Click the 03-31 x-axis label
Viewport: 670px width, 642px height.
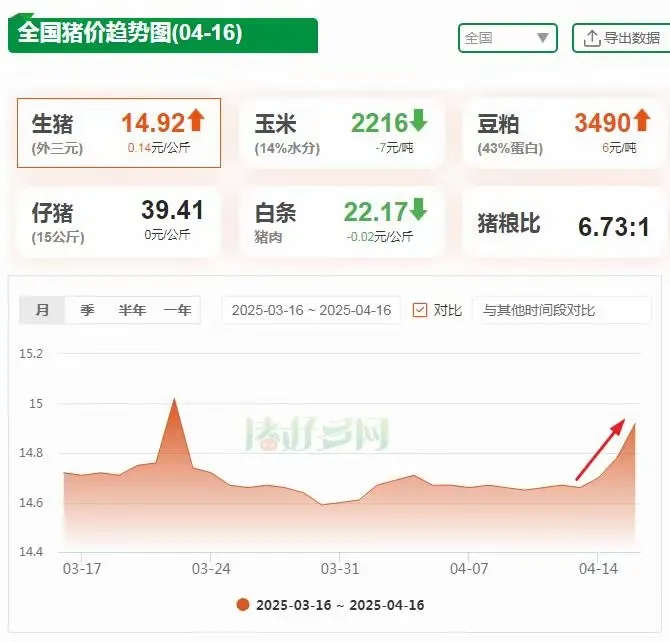[340, 569]
